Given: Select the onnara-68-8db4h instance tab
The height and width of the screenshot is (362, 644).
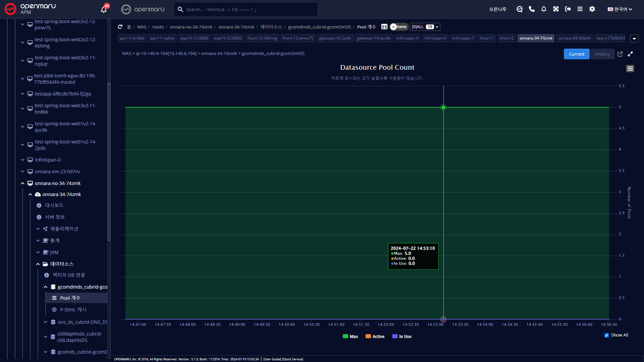Looking at the screenshot, I should (574, 38).
